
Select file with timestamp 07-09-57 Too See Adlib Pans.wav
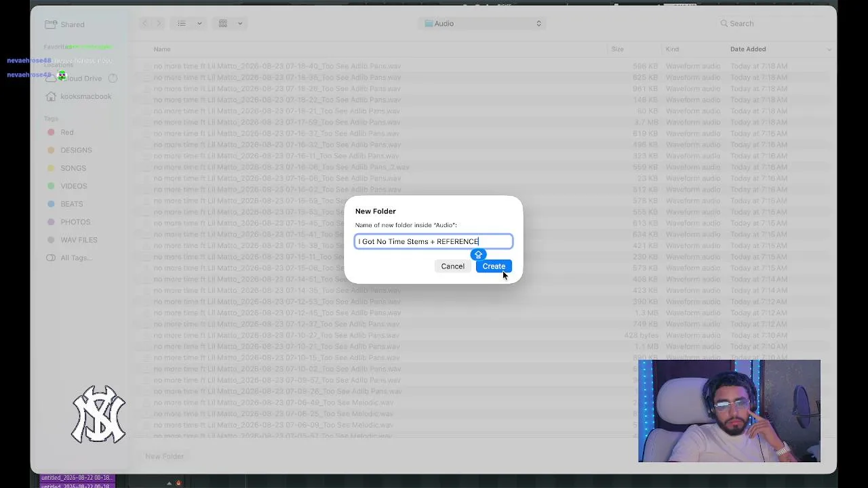(x=277, y=380)
